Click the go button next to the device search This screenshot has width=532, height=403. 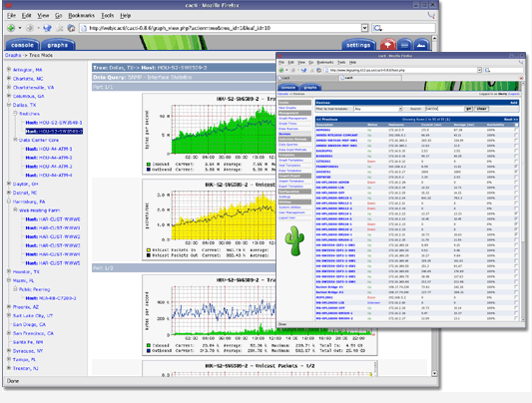pyautogui.click(x=468, y=109)
